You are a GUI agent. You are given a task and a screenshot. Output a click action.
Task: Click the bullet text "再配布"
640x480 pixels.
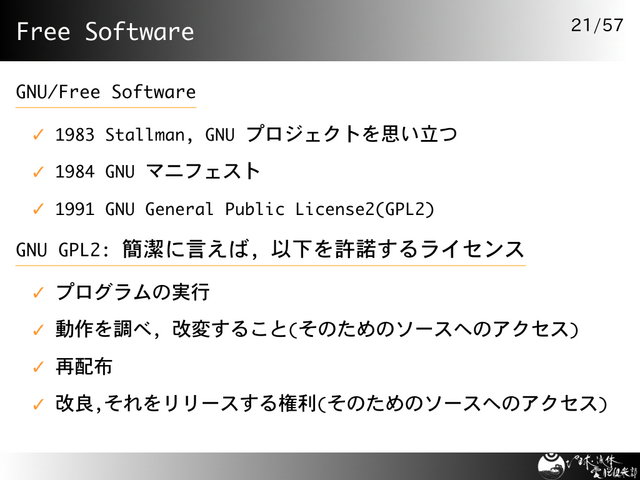[84, 367]
